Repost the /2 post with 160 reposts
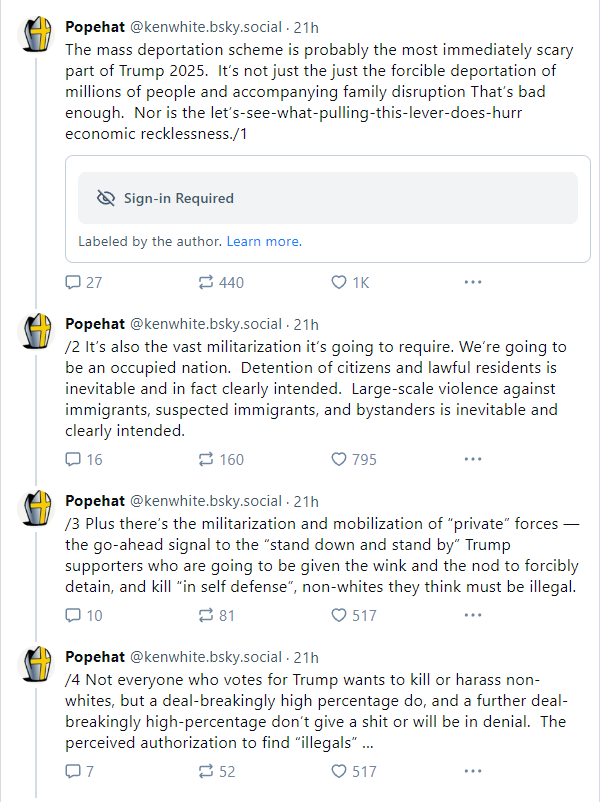This screenshot has height=802, width=600. pyautogui.click(x=221, y=459)
